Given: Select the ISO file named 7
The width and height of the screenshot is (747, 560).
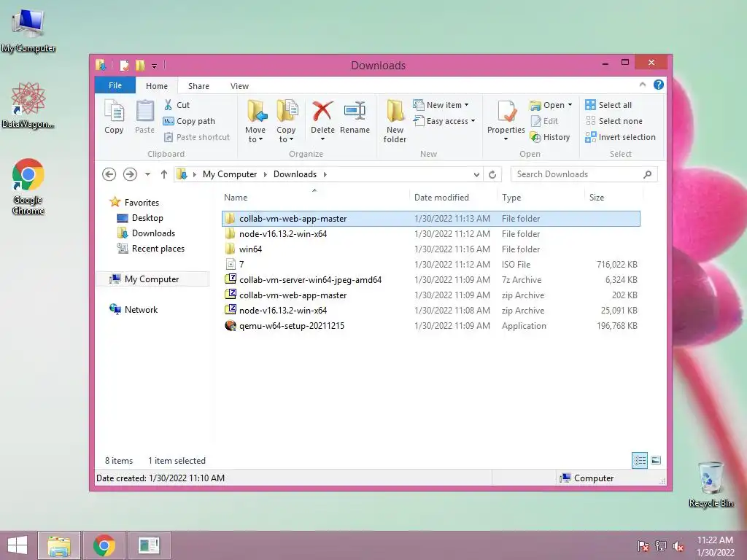Looking at the screenshot, I should tap(431, 264).
